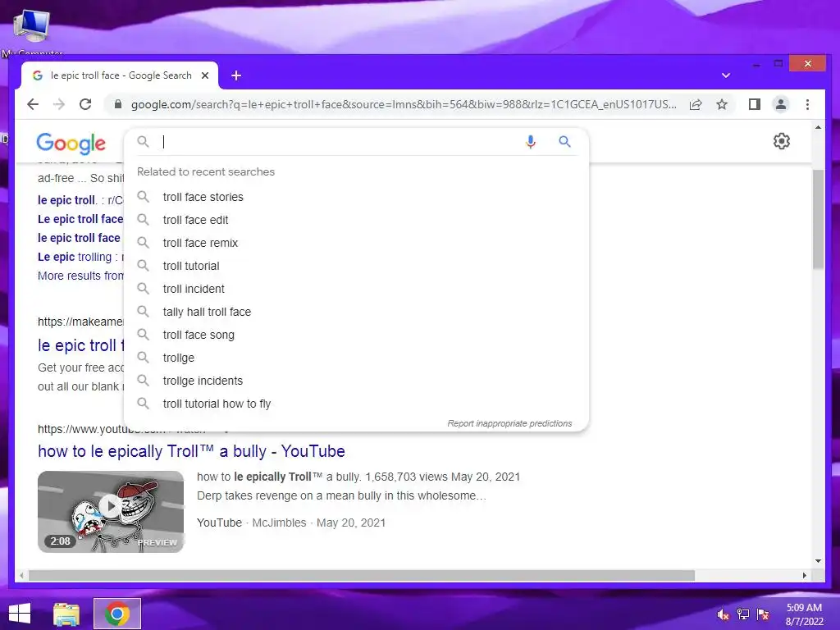Click the muted volume tray icon

[724, 614]
